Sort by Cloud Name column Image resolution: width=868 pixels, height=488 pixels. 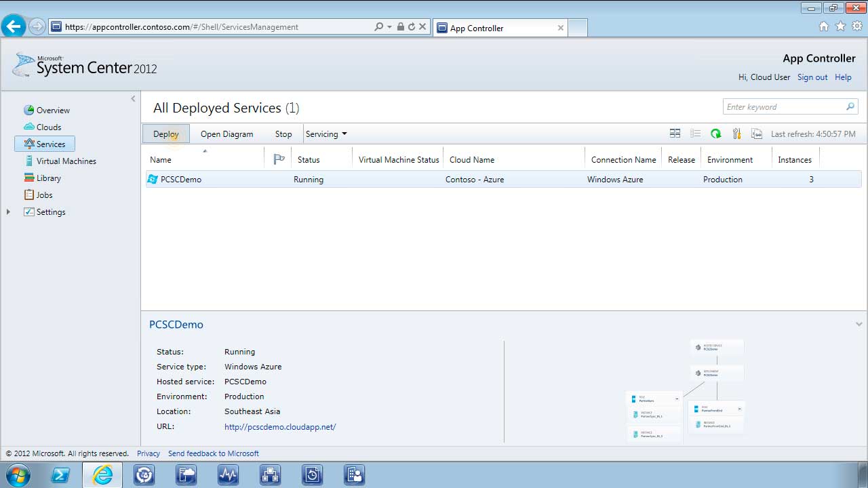[472, 159]
